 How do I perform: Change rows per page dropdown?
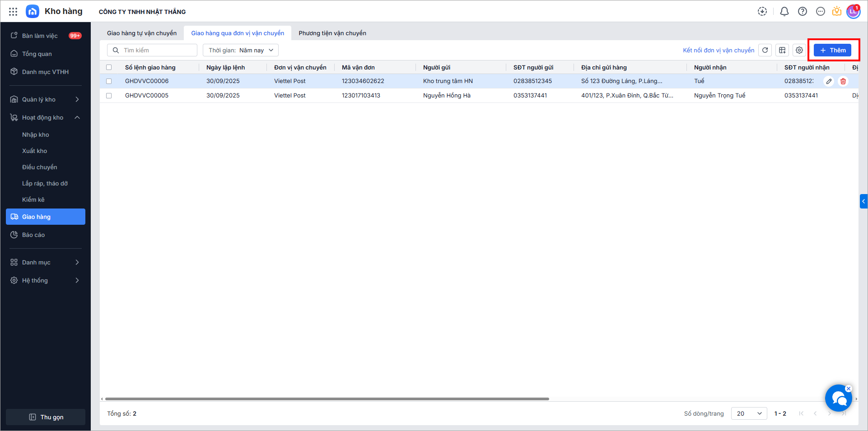click(749, 413)
